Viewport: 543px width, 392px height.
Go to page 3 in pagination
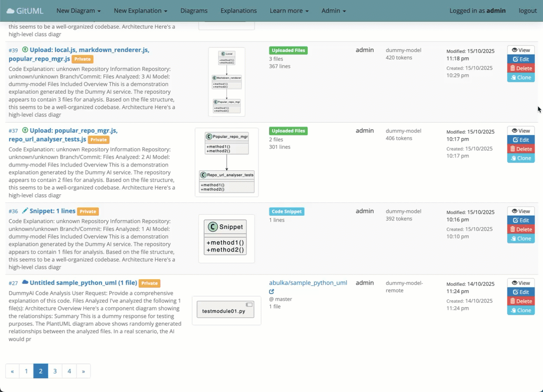point(55,371)
